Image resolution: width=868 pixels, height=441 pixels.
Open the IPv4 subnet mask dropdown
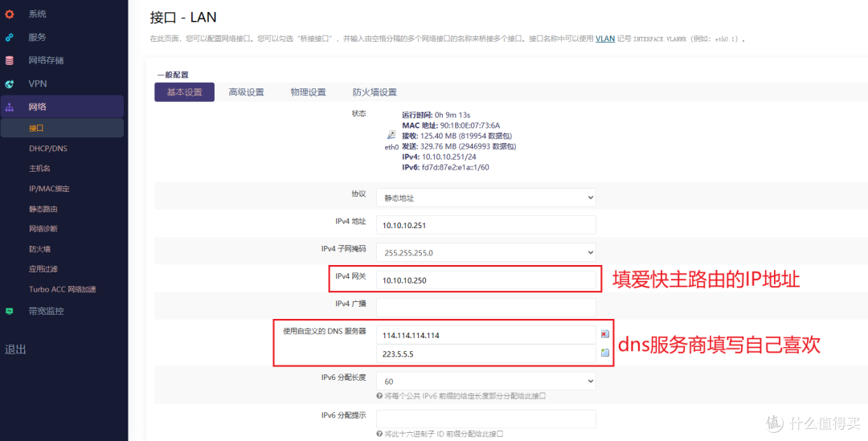tap(485, 252)
